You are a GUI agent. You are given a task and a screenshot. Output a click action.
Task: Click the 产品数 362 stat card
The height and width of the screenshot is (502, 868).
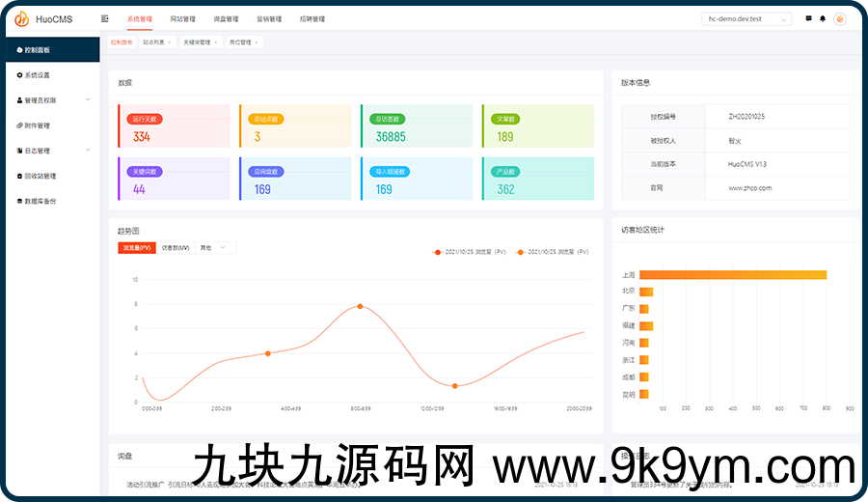coord(538,179)
